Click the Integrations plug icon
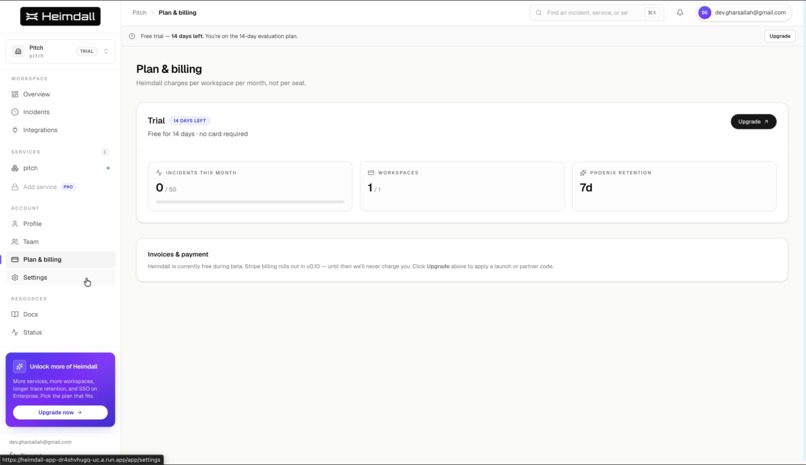806x465 pixels. (x=15, y=130)
